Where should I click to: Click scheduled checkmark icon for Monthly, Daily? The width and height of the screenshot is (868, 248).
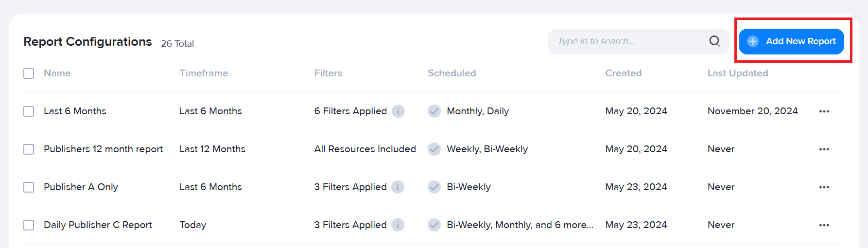point(434,111)
